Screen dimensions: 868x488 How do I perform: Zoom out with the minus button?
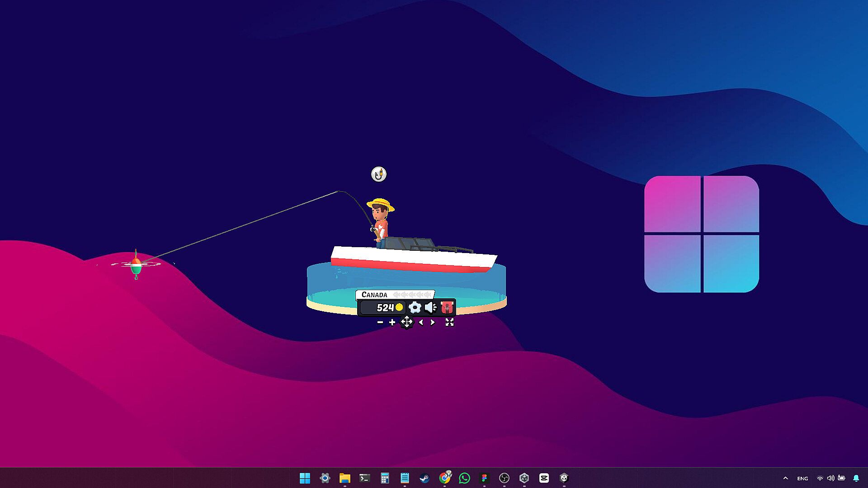coord(380,322)
